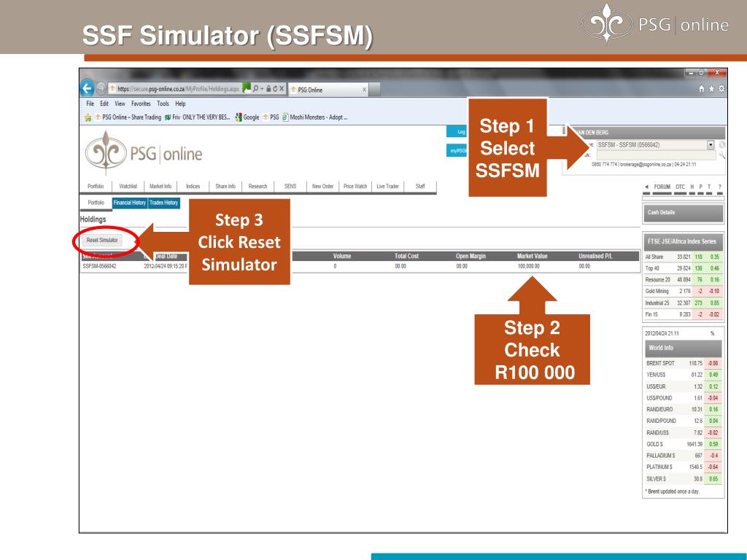Click the PSG online logo on page
Screen dimensions: 747x560
(144, 153)
